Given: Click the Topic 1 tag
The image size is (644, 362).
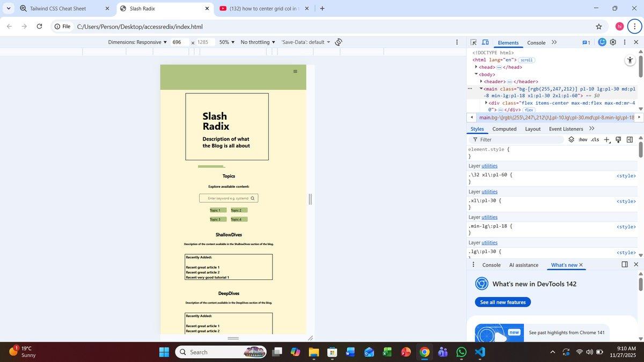Looking at the screenshot, I should (x=218, y=210).
